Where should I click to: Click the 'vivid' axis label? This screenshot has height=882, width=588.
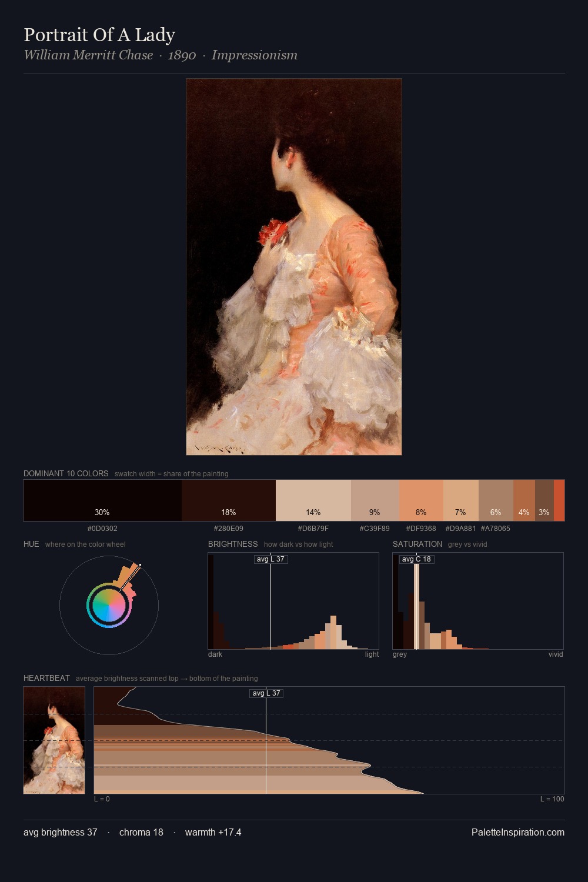[x=556, y=654]
